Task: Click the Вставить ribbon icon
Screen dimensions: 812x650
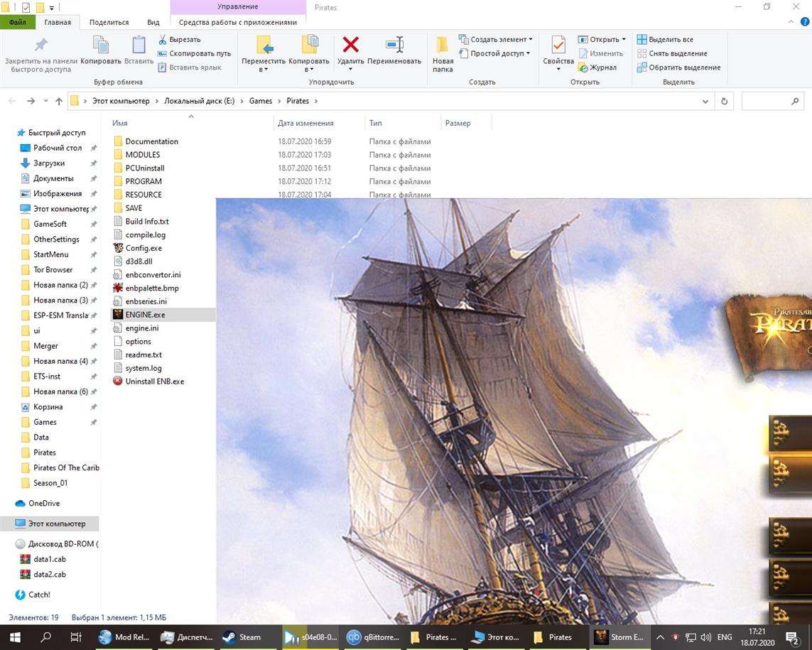Action: click(139, 50)
